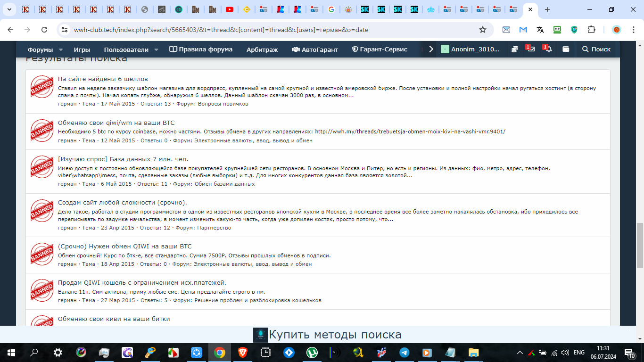The height and width of the screenshot is (362, 644).
Task: Open the Chrome profile avatar
Action: pyautogui.click(x=617, y=30)
